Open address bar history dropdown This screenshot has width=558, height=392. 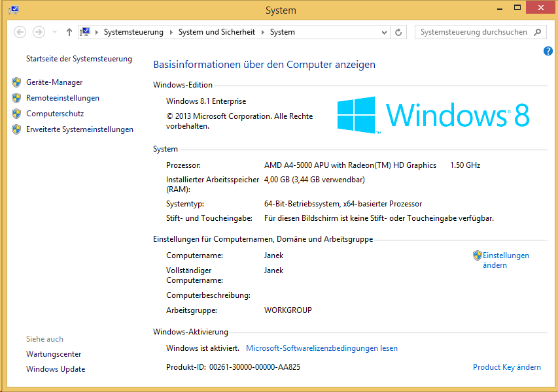coord(384,33)
